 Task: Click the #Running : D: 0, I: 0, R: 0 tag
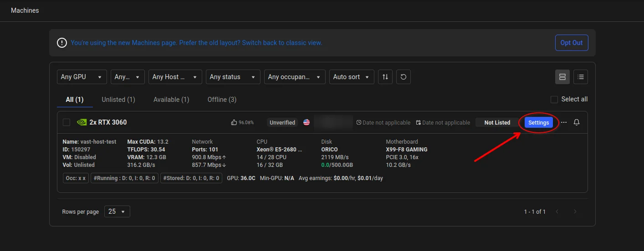[x=124, y=178]
